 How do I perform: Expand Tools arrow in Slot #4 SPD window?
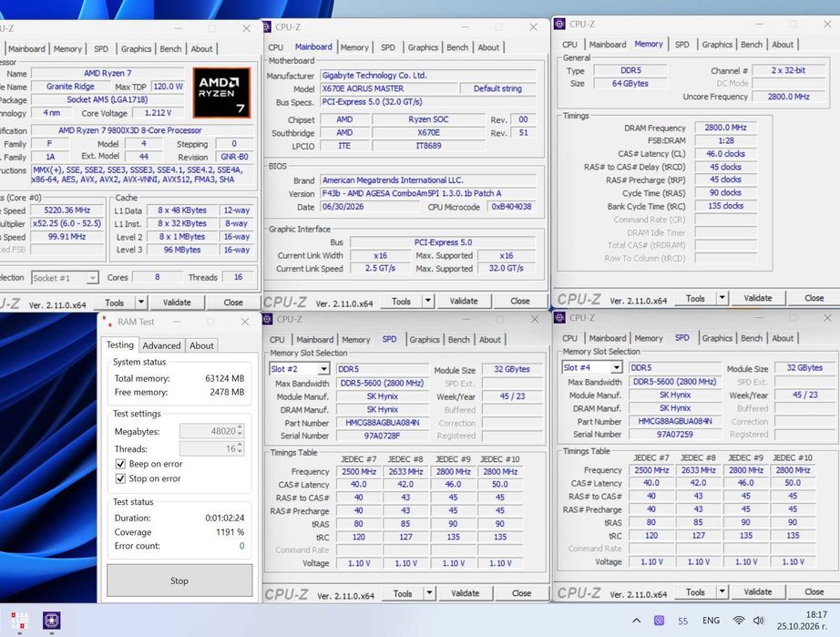pyautogui.click(x=722, y=591)
